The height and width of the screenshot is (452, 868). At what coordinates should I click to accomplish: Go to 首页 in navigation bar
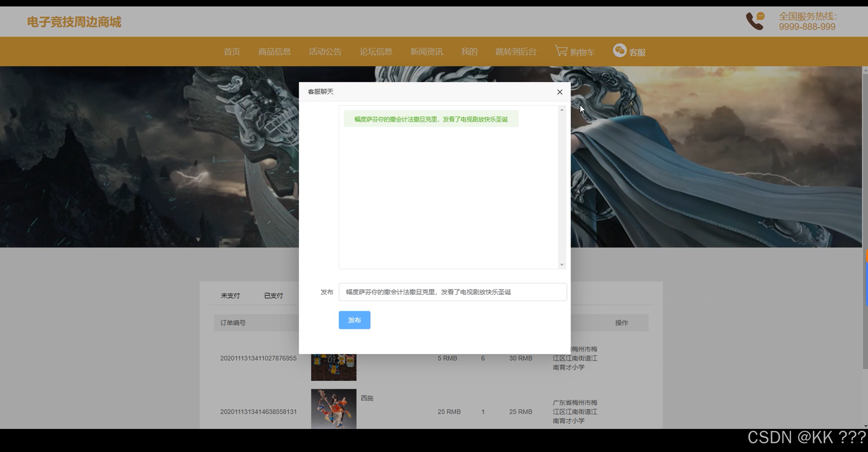click(232, 52)
